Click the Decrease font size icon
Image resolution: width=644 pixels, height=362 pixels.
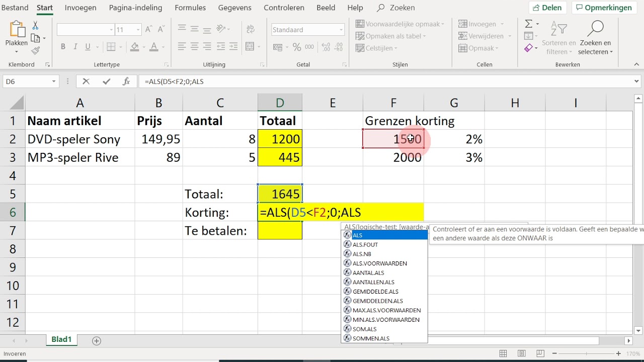click(x=161, y=30)
